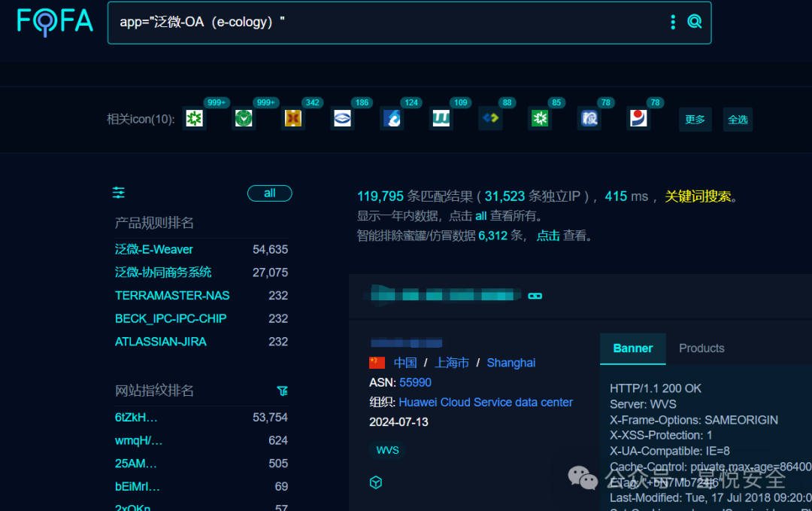Open Huawei Cloud Service data center link
Image resolution: width=812 pixels, height=511 pixels.
click(486, 402)
